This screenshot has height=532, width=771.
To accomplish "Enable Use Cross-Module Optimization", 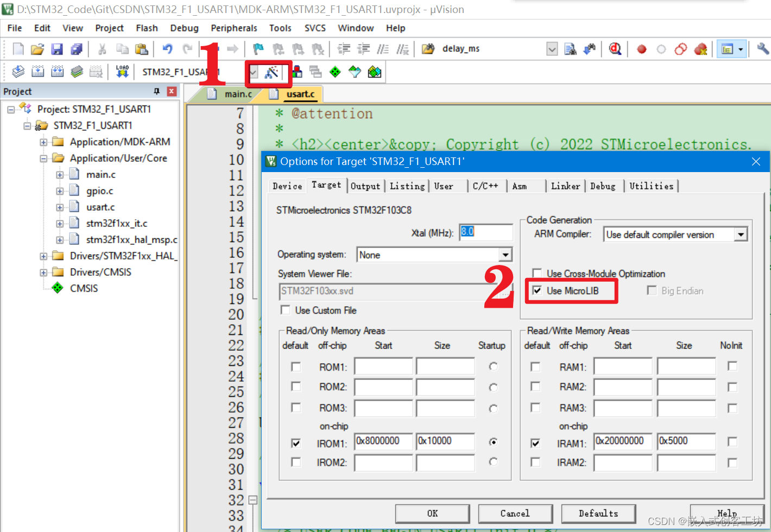I will click(x=537, y=273).
